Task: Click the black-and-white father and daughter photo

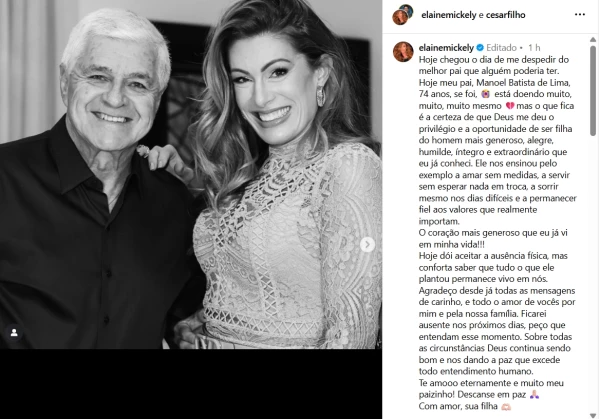Action: tap(191, 174)
